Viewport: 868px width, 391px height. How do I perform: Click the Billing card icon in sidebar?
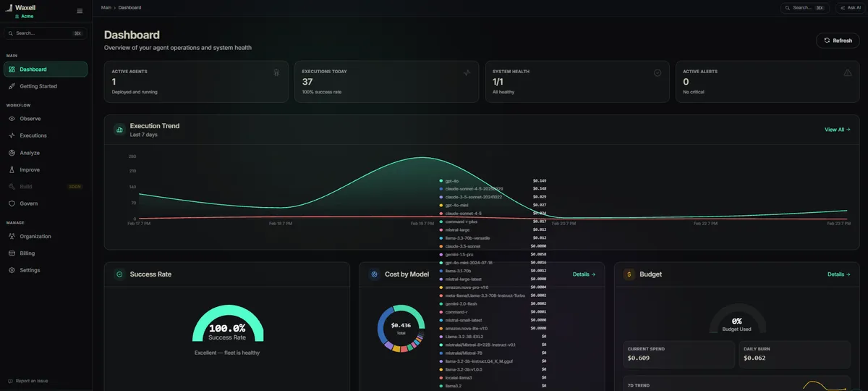click(12, 253)
